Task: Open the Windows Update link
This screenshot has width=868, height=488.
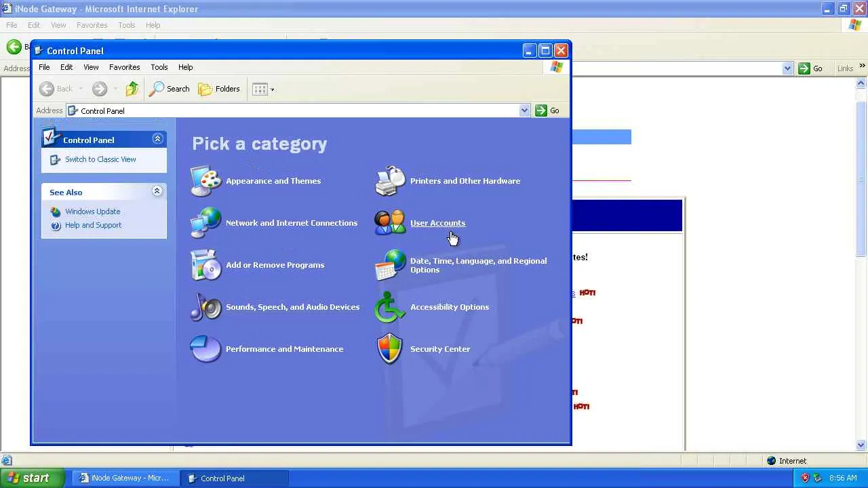Action: pyautogui.click(x=93, y=211)
